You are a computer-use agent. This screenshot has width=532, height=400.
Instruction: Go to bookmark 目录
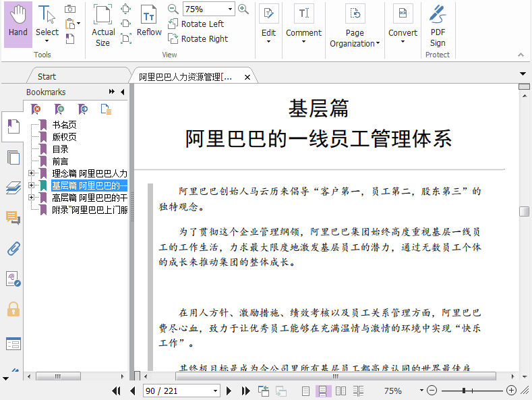point(61,149)
